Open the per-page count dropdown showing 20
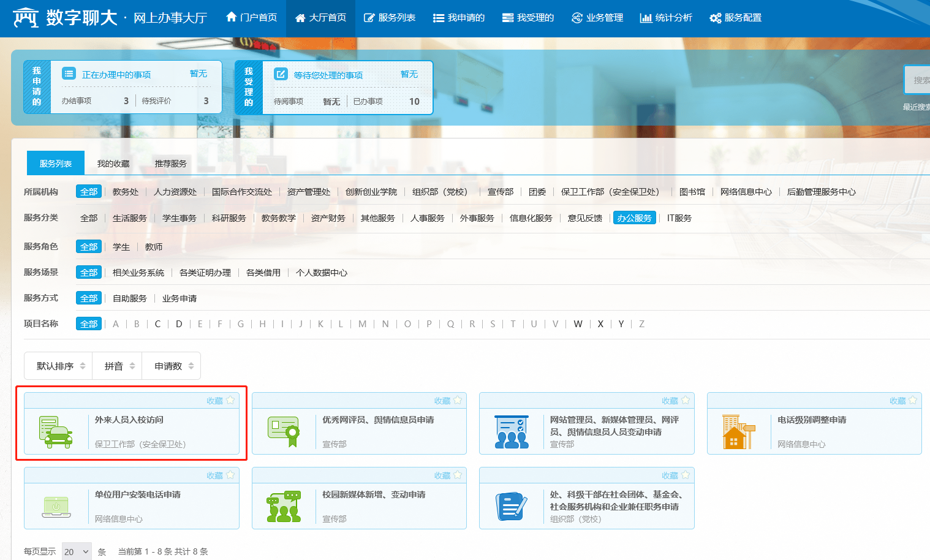The width and height of the screenshot is (930, 560). coord(77,551)
